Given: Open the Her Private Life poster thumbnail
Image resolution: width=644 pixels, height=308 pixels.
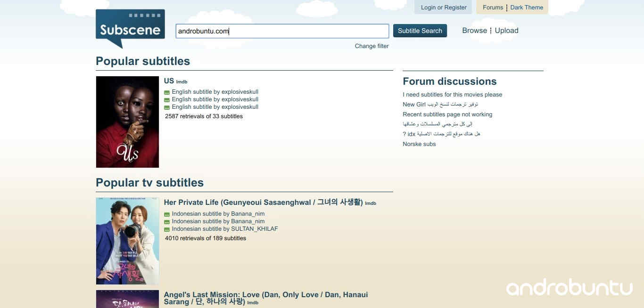Looking at the screenshot, I should coord(127,241).
